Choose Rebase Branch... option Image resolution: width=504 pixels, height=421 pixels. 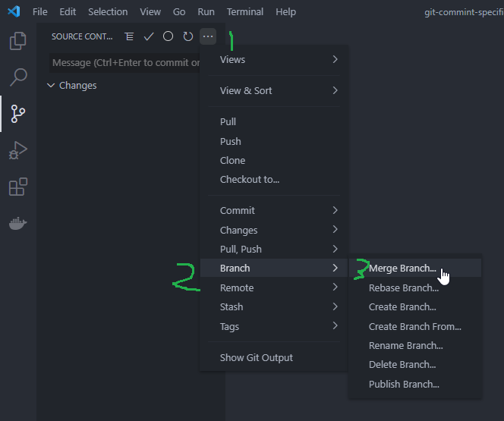click(x=404, y=288)
